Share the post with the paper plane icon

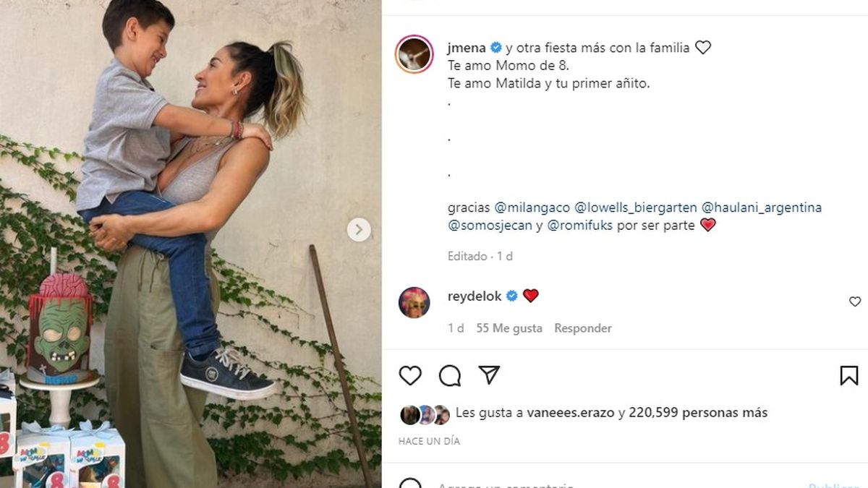click(490, 374)
